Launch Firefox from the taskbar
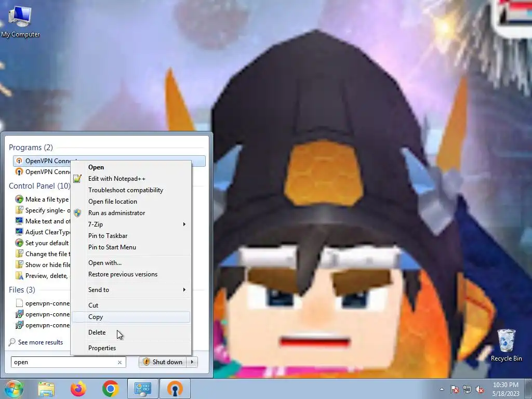 pyautogui.click(x=78, y=389)
